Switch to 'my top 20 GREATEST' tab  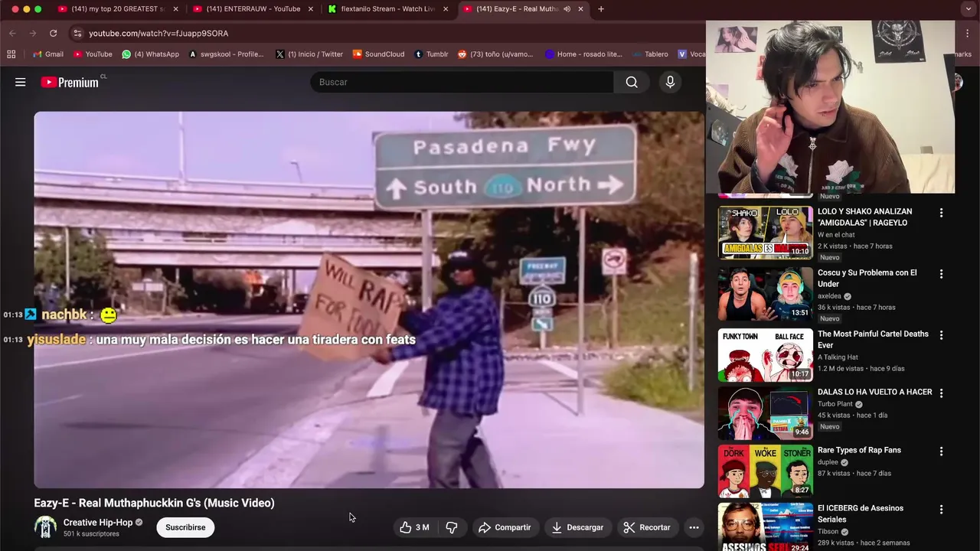[x=117, y=9]
